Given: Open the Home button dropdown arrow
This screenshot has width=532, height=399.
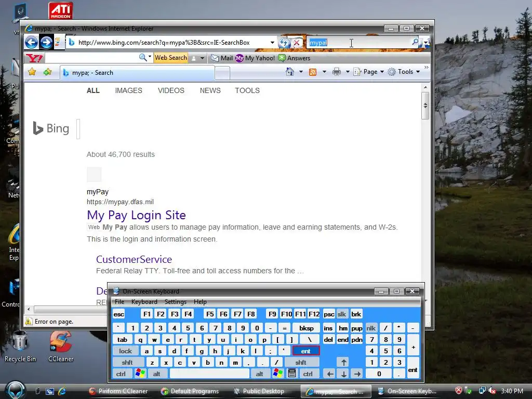Looking at the screenshot, I should (301, 72).
